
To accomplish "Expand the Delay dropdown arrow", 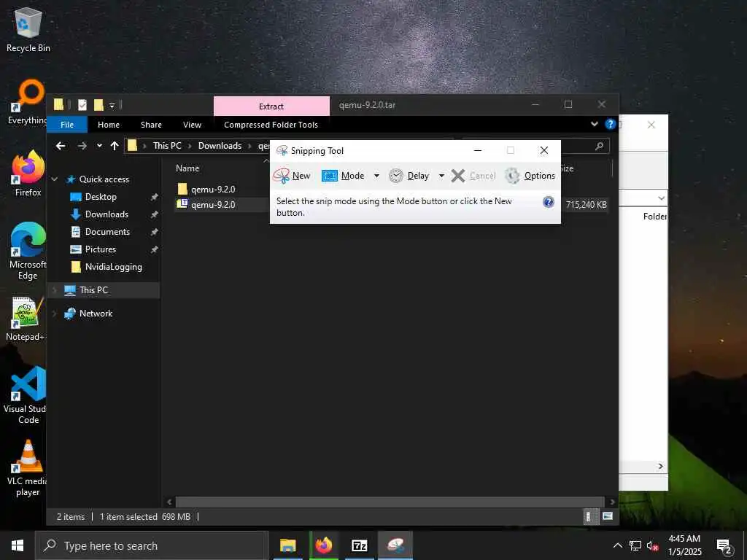I will pos(441,176).
